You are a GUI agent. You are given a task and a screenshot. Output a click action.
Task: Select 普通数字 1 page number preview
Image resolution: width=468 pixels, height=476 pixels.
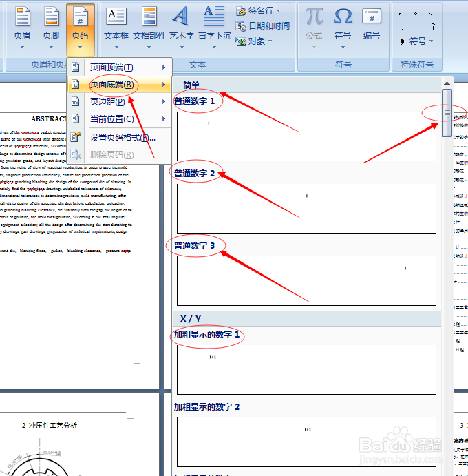(307, 136)
